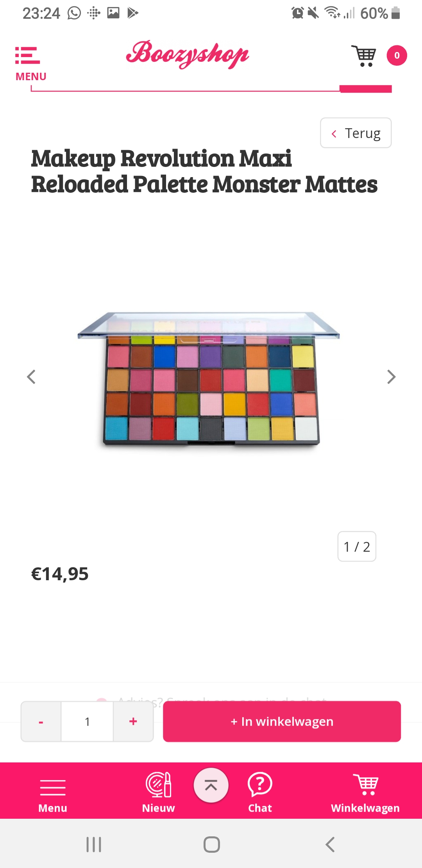Viewport: 422px width, 868px height.
Task: Tap the eyeshadow palette product image
Action: pos(209,378)
